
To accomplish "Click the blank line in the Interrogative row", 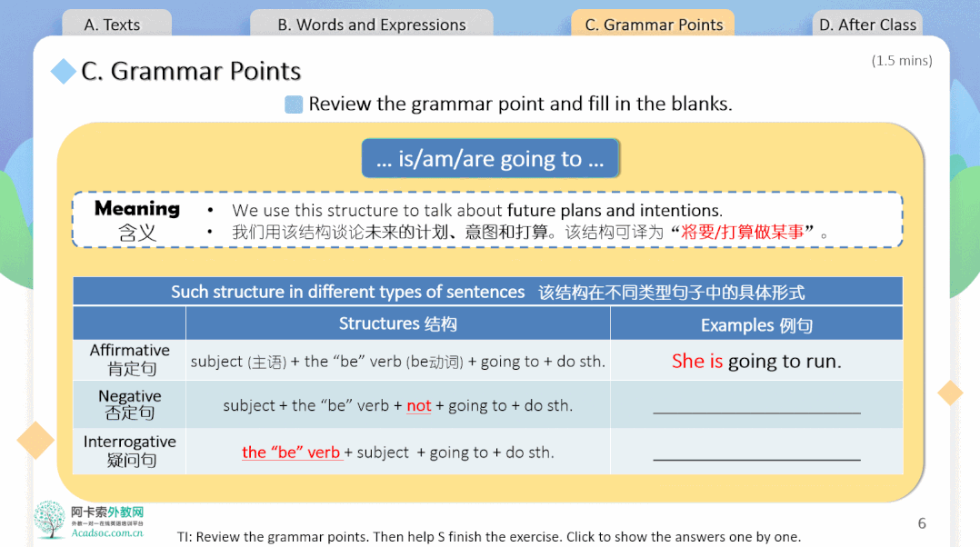I will point(757,459).
